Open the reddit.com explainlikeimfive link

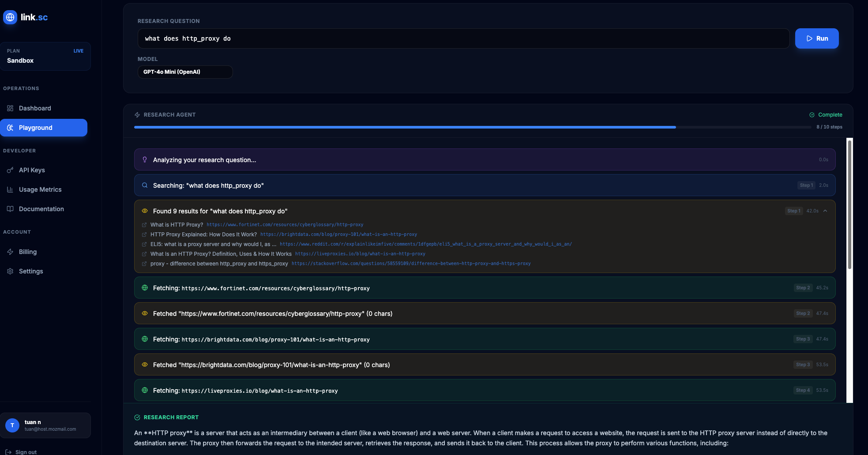point(426,244)
